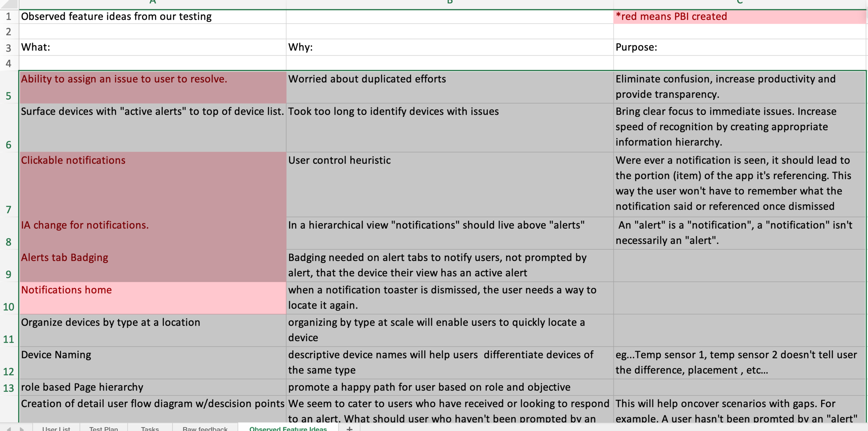Viewport: 868px width, 431px height.
Task: Open the Raw feedback sheet tab
Action: [x=205, y=429]
